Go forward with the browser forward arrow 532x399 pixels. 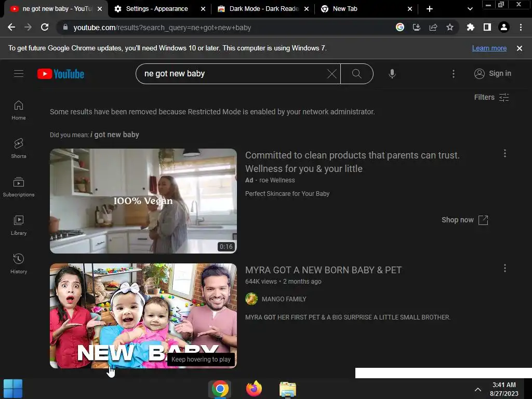tap(28, 27)
